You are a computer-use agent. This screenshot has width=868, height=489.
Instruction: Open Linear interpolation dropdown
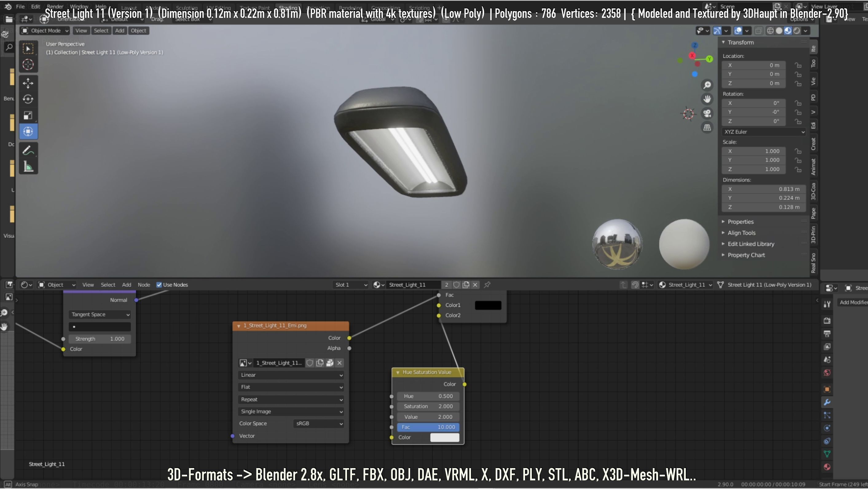291,375
